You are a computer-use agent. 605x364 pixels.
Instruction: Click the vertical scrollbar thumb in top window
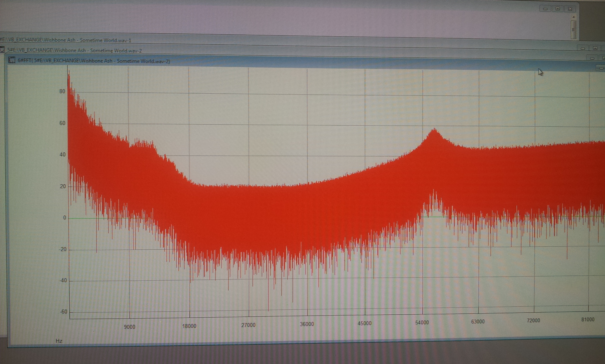(x=573, y=30)
